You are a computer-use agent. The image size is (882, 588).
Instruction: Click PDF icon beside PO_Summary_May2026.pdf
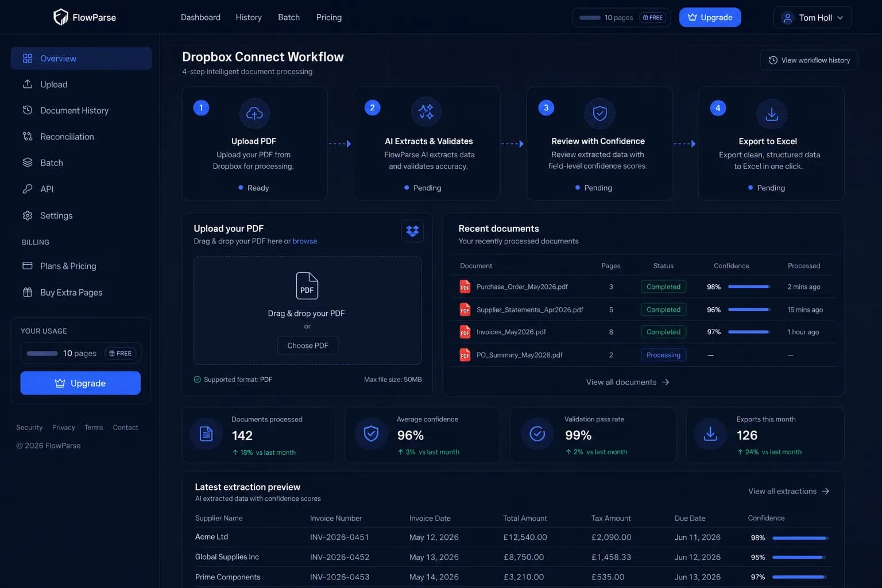pyautogui.click(x=465, y=355)
